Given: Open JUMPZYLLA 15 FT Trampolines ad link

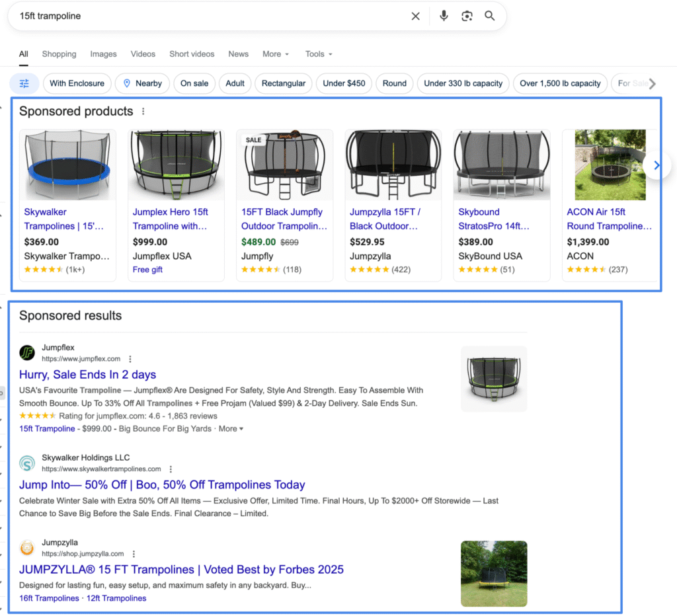Looking at the screenshot, I should click(181, 569).
